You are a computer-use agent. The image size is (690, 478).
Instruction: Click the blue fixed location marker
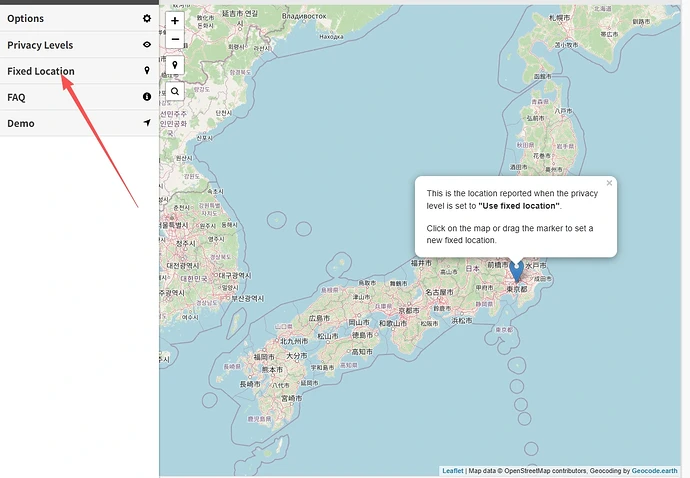point(516,270)
